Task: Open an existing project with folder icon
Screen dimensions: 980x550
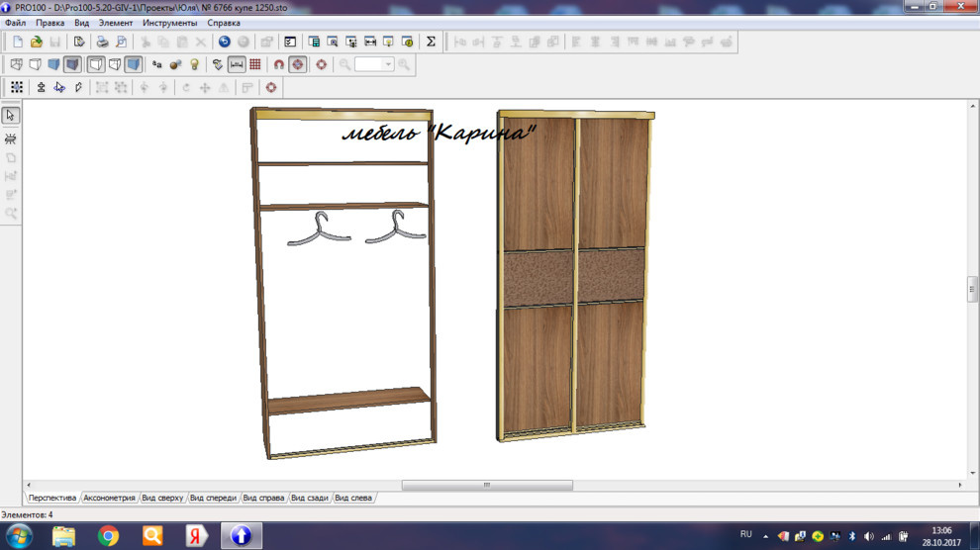Action: pos(37,42)
